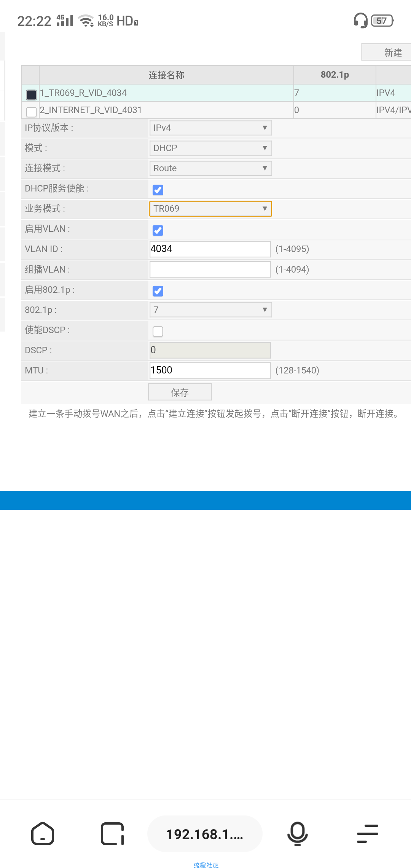The width and height of the screenshot is (411, 868).
Task: Select the 1_TR069_R_VID_4034 connection checkbox
Action: (x=32, y=94)
